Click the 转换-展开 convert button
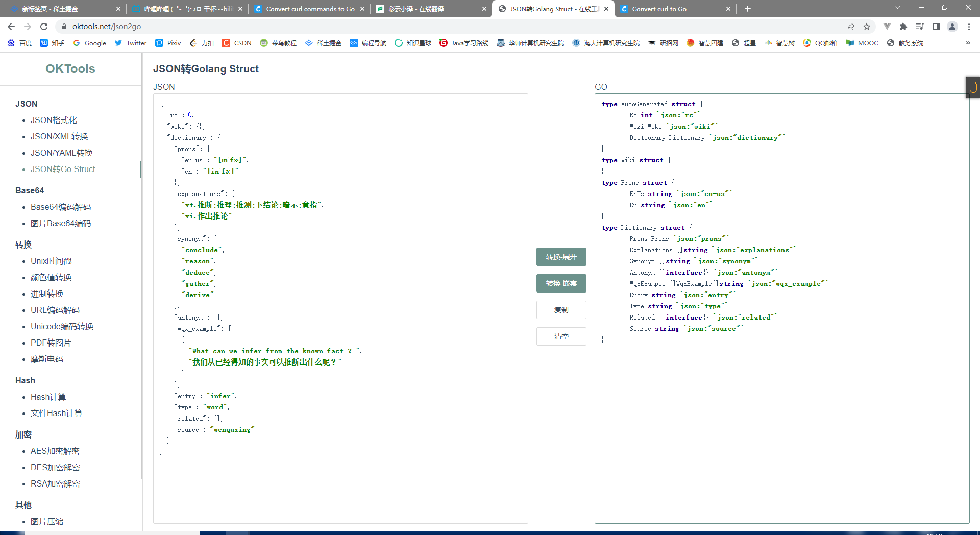Viewport: 980px width, 535px height. click(561, 257)
